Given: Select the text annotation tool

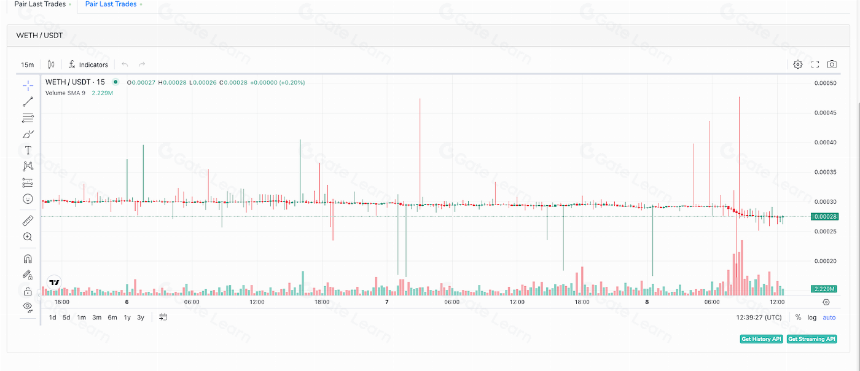Looking at the screenshot, I should [x=27, y=150].
